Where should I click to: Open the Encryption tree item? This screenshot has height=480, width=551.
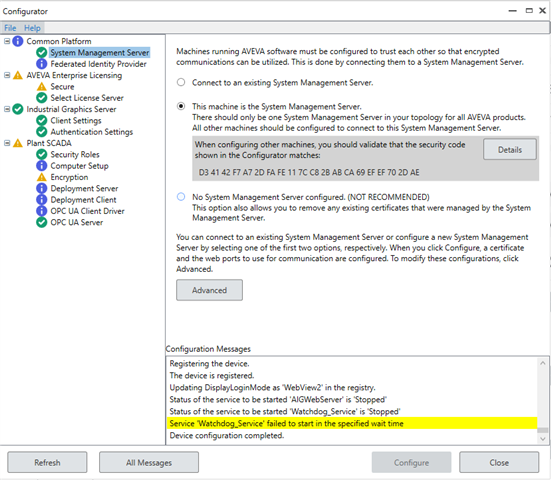69,177
